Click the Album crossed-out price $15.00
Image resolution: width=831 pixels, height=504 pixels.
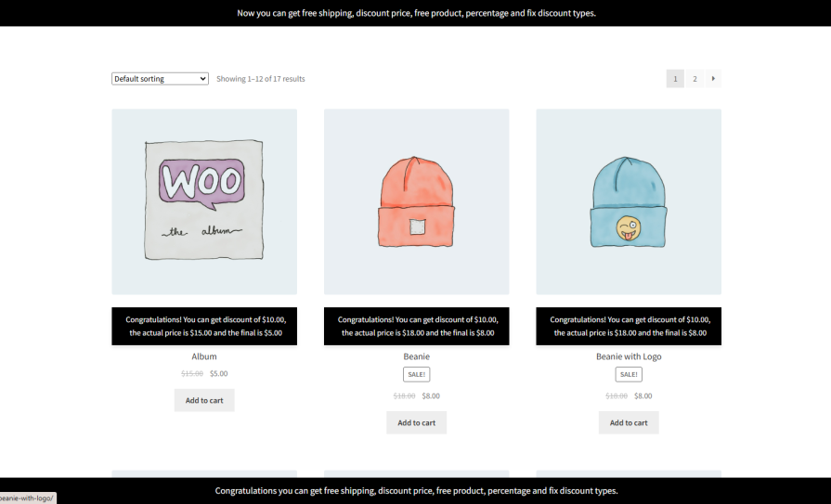pyautogui.click(x=192, y=373)
